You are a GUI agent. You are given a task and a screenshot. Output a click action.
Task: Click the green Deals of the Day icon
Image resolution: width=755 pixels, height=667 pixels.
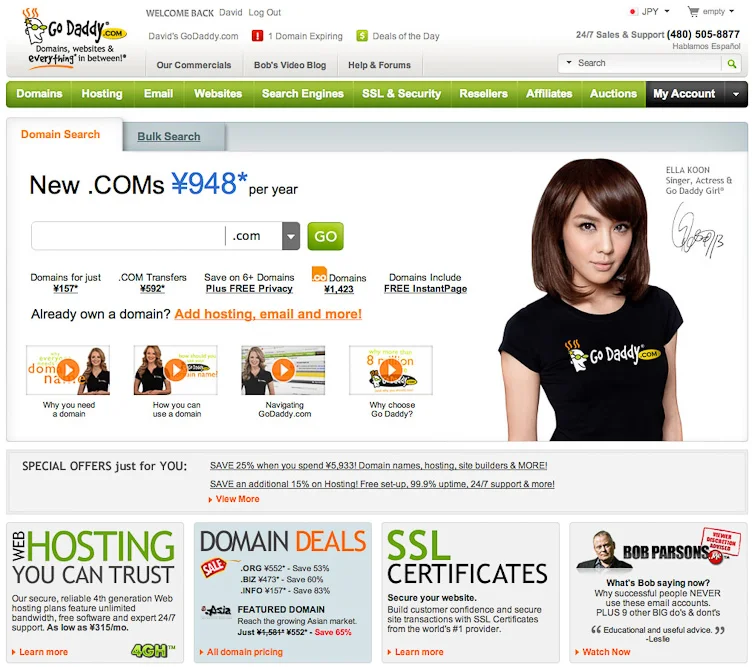point(362,36)
